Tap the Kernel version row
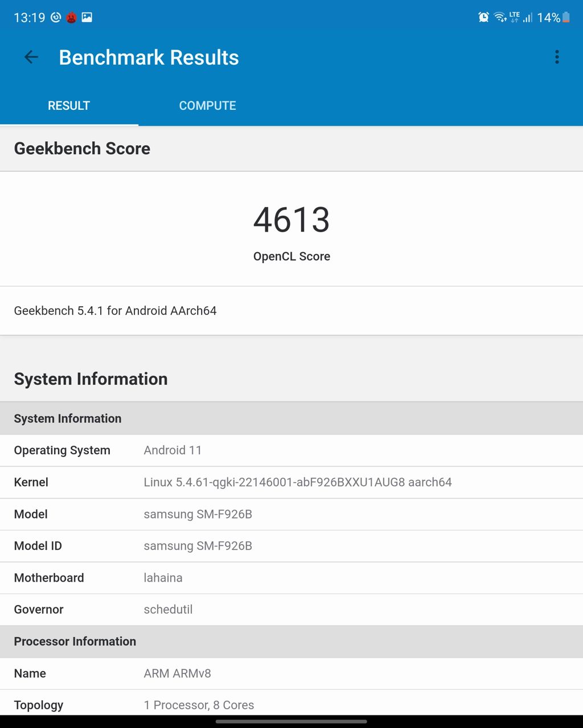The height and width of the screenshot is (728, 583). tap(291, 482)
